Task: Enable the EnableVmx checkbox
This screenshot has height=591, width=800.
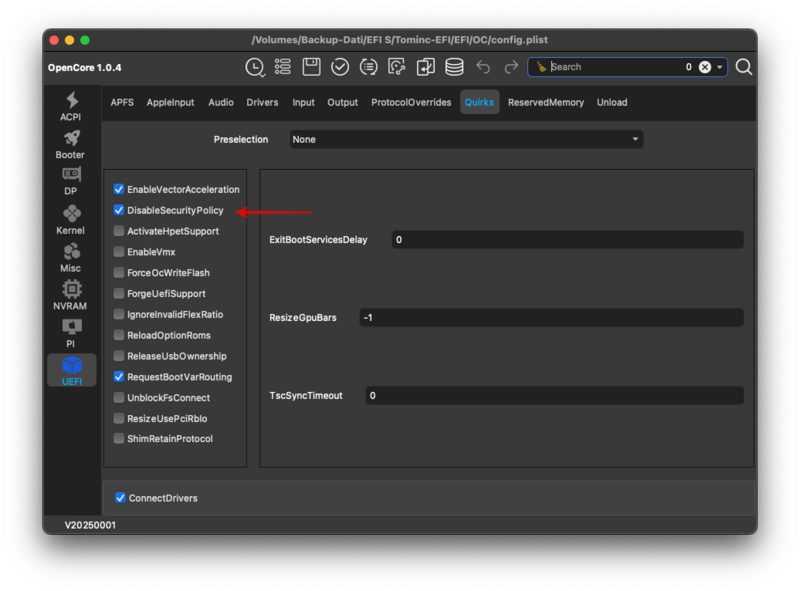Action: tap(119, 252)
